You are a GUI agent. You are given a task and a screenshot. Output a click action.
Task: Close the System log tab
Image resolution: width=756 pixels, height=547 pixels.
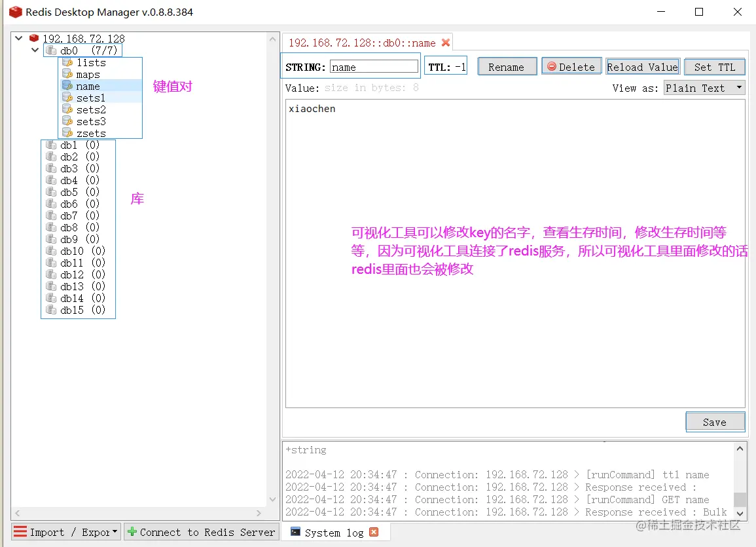pos(374,532)
